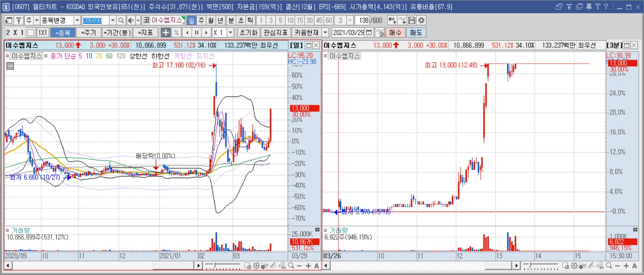
Task: Toggle the =기간(봉) sync button
Action: [x=117, y=32]
